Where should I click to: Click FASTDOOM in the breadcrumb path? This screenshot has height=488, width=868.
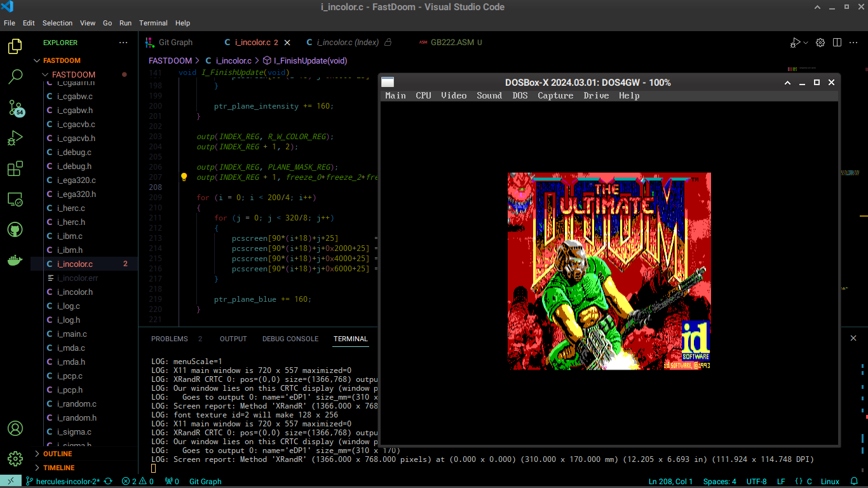pyautogui.click(x=170, y=61)
